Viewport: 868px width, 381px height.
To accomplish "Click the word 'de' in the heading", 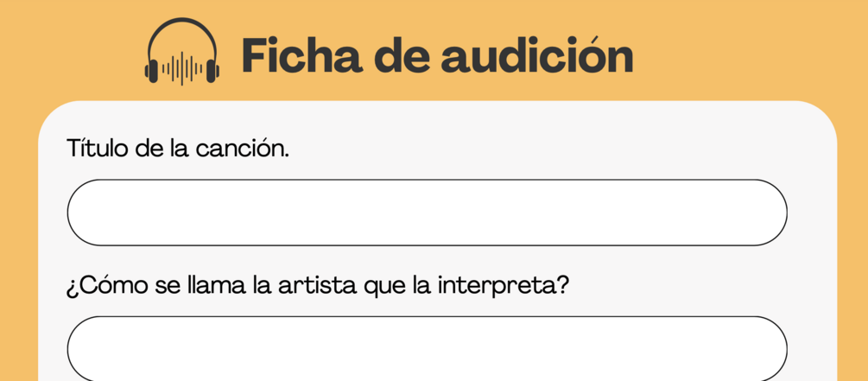I will 402,55.
